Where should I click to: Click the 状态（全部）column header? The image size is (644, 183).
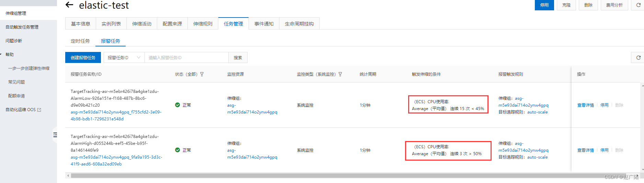click(186, 74)
